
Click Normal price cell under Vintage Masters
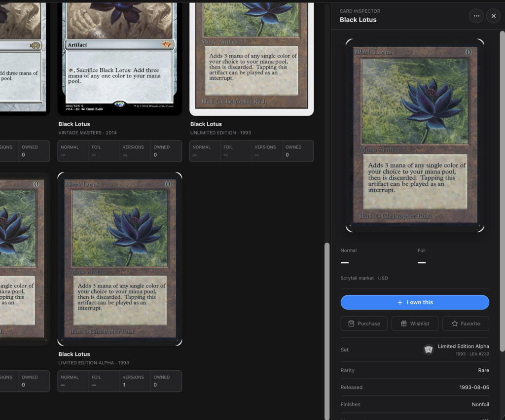pos(73,151)
